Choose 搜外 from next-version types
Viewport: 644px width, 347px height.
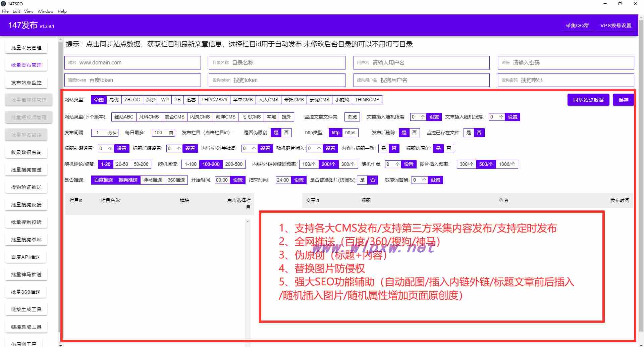(x=286, y=117)
